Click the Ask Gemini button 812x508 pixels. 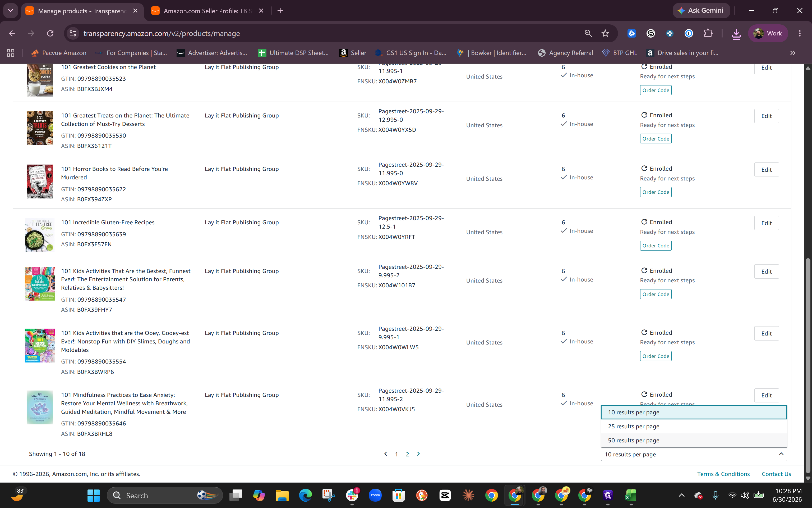[x=701, y=10]
